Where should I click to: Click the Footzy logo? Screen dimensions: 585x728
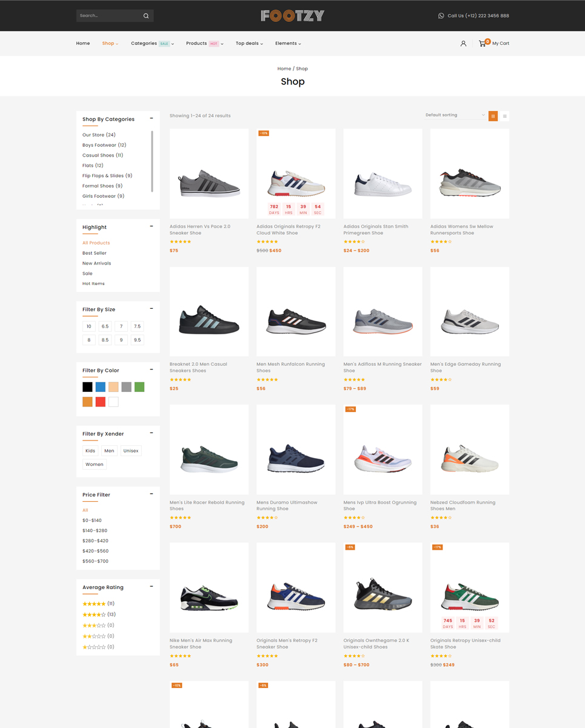(292, 16)
